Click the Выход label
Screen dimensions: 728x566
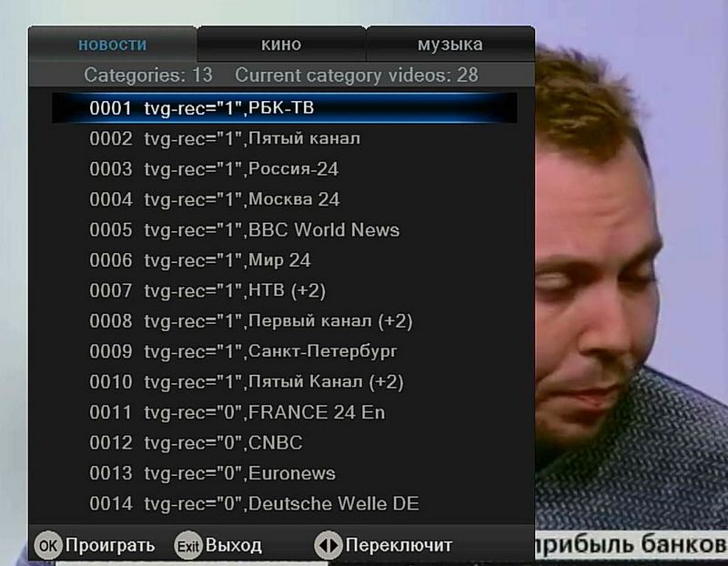(x=234, y=545)
